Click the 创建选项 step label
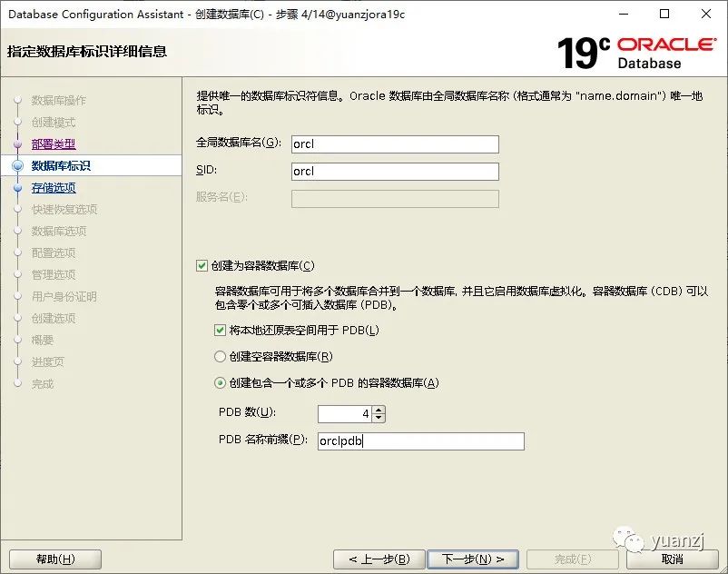 (54, 319)
